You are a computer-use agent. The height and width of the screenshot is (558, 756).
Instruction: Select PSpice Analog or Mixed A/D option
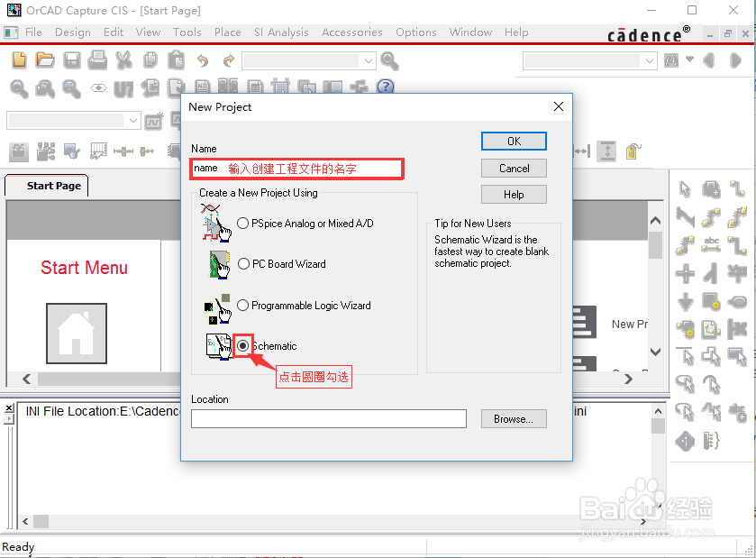(x=243, y=224)
